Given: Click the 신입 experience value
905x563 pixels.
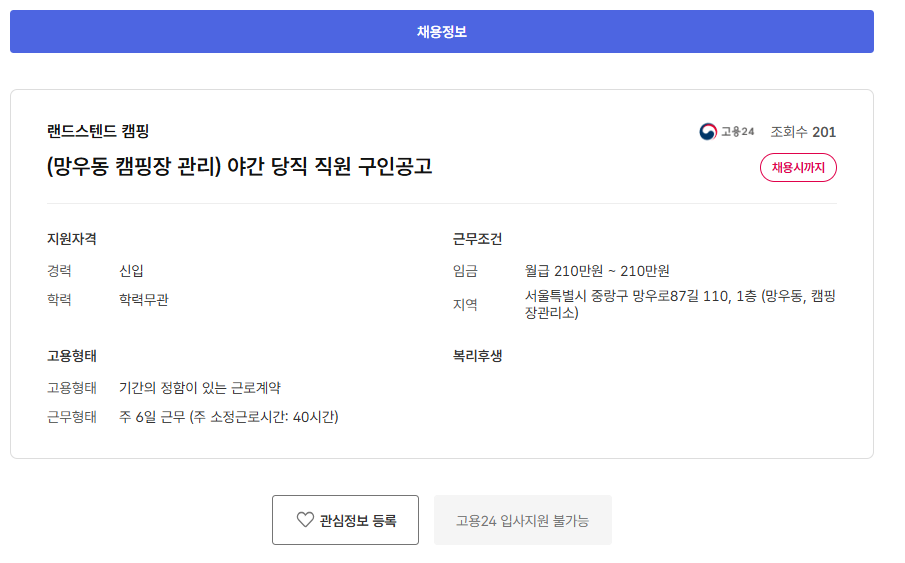Looking at the screenshot, I should tap(132, 270).
